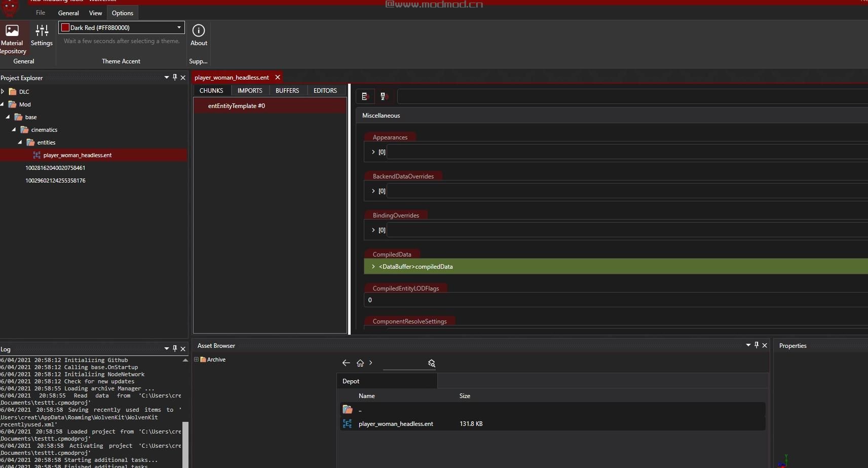
Task: Select entEntityTemplate #0 chunk
Action: coord(270,106)
